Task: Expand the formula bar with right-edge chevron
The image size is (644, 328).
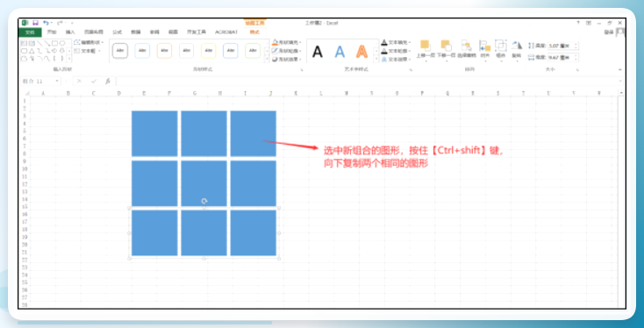Action: coord(620,81)
